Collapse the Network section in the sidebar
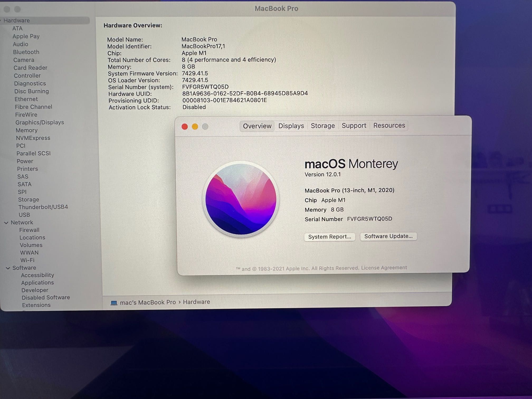The width and height of the screenshot is (532, 399). click(6, 223)
